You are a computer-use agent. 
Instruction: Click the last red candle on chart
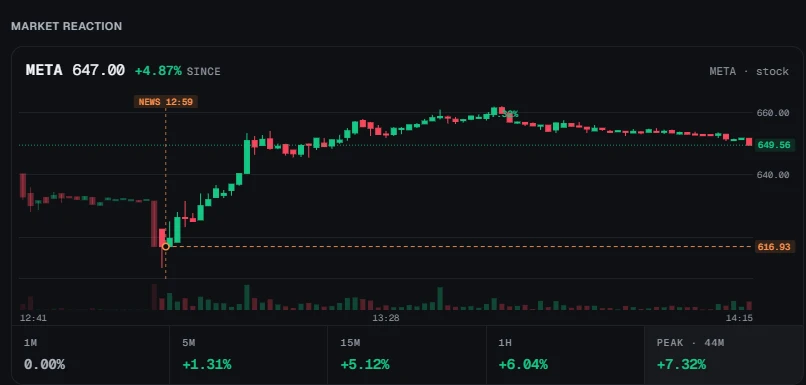749,142
